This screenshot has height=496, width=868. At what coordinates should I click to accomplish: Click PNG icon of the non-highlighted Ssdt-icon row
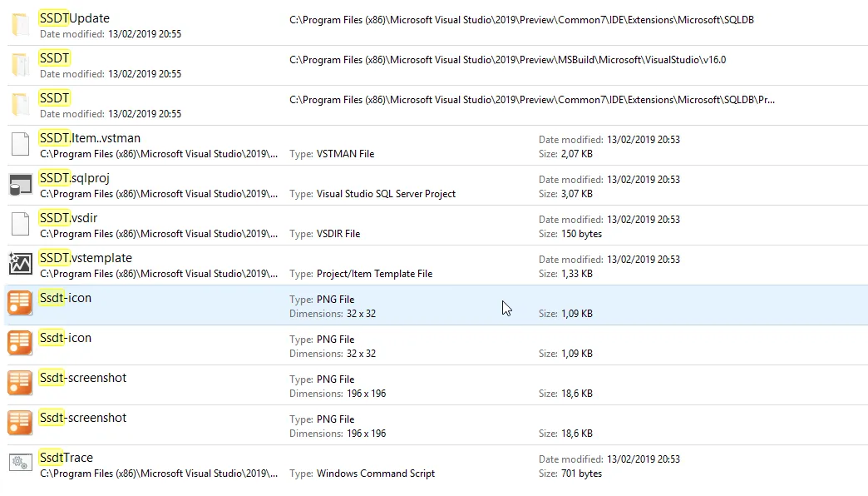(20, 343)
